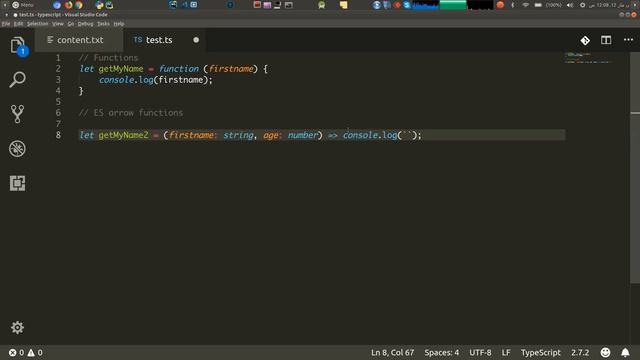Viewport: 640px width, 360px height.
Task: Click the volume speaker icon in the tray
Action: tap(570, 5)
